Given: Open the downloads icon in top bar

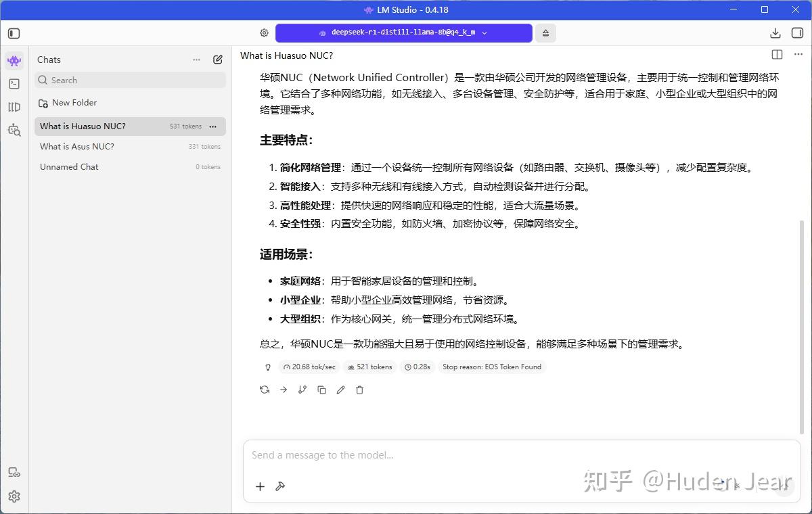Looking at the screenshot, I should pos(775,33).
